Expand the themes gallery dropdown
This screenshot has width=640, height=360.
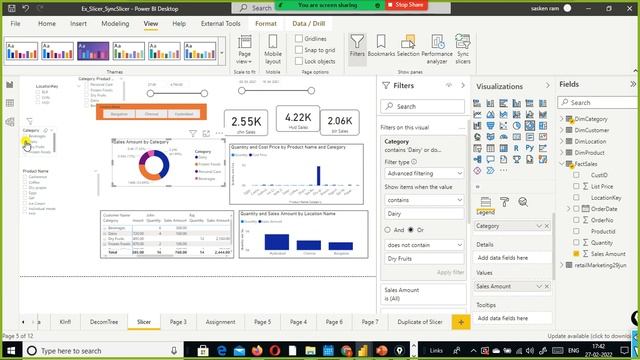[x=222, y=53]
